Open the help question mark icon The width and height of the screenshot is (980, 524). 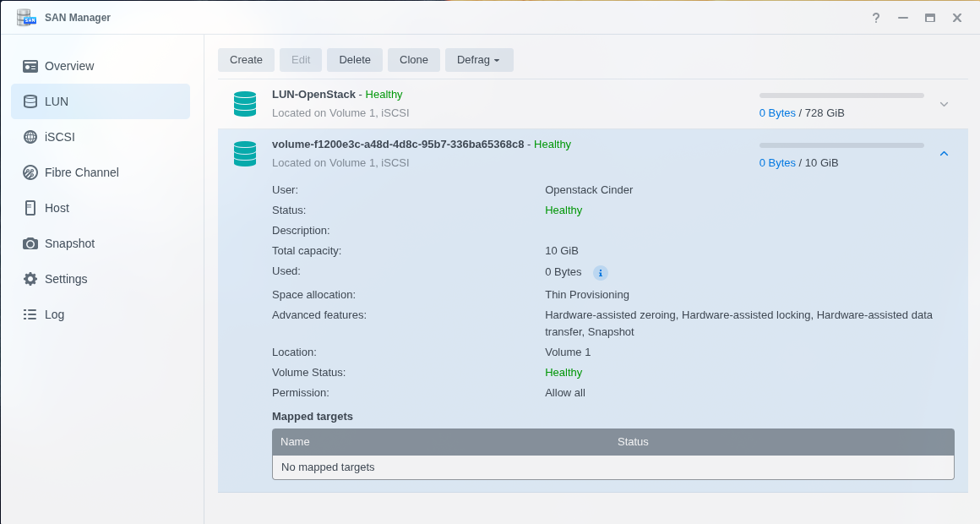(876, 18)
